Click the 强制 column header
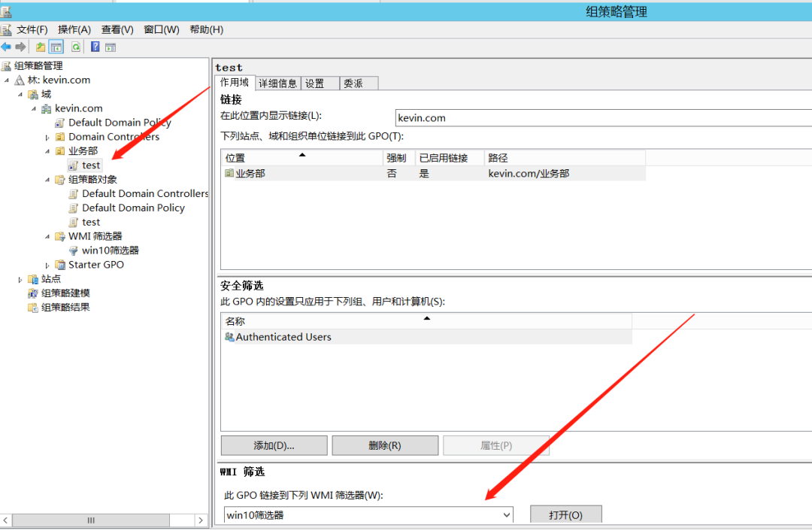 tap(398, 158)
